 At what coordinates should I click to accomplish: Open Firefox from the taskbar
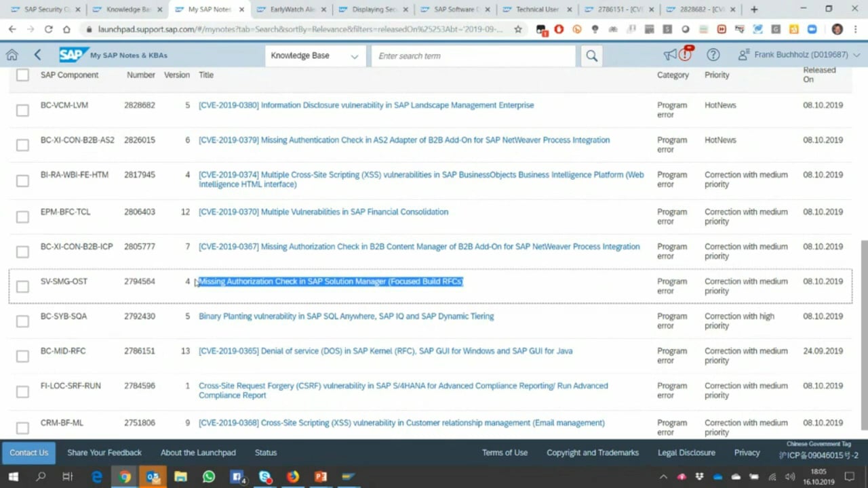point(292,476)
